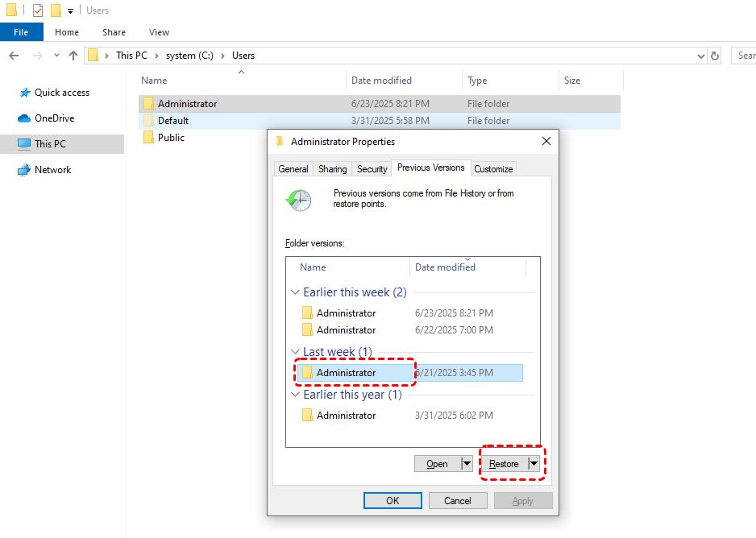Click This PC in the address path
756x538 pixels.
tap(131, 56)
